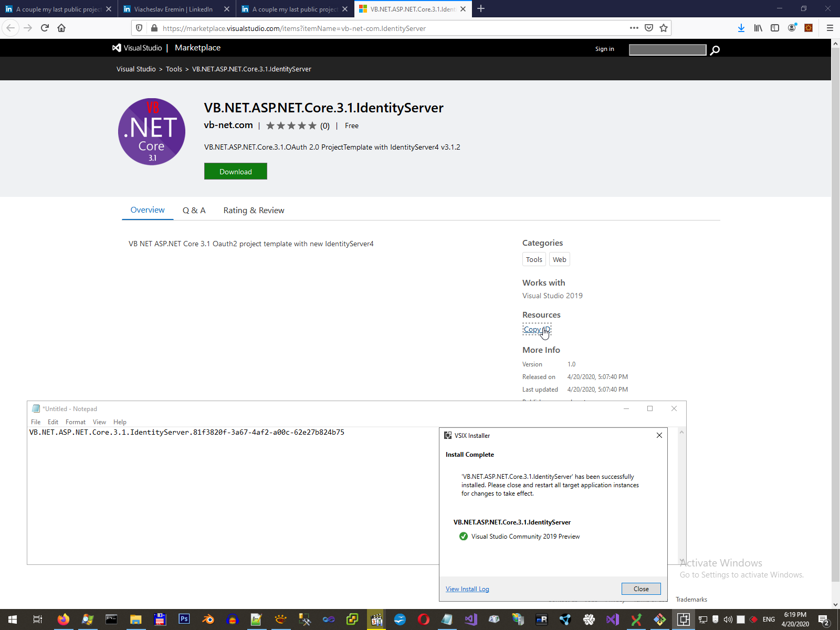840x630 pixels.
Task: Open the Firefox downloads arrow
Action: [741, 28]
